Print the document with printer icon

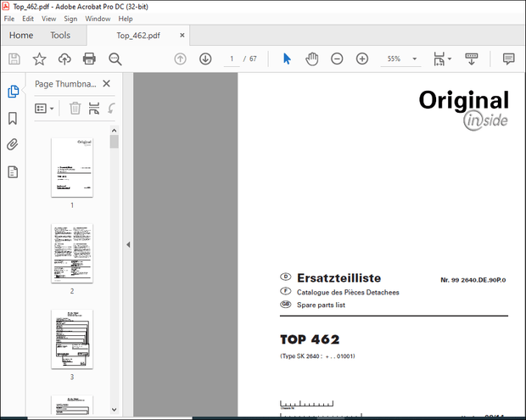[89, 59]
